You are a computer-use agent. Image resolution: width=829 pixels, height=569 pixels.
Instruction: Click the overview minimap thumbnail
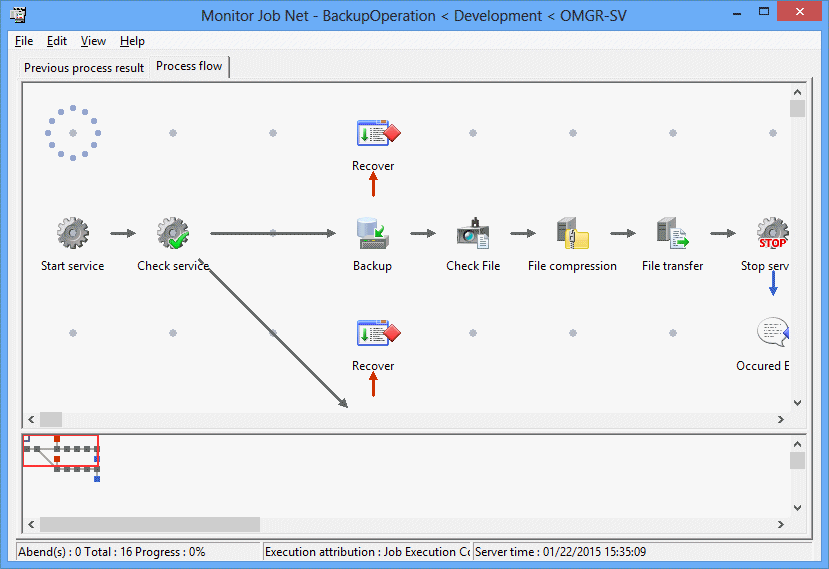(x=61, y=453)
